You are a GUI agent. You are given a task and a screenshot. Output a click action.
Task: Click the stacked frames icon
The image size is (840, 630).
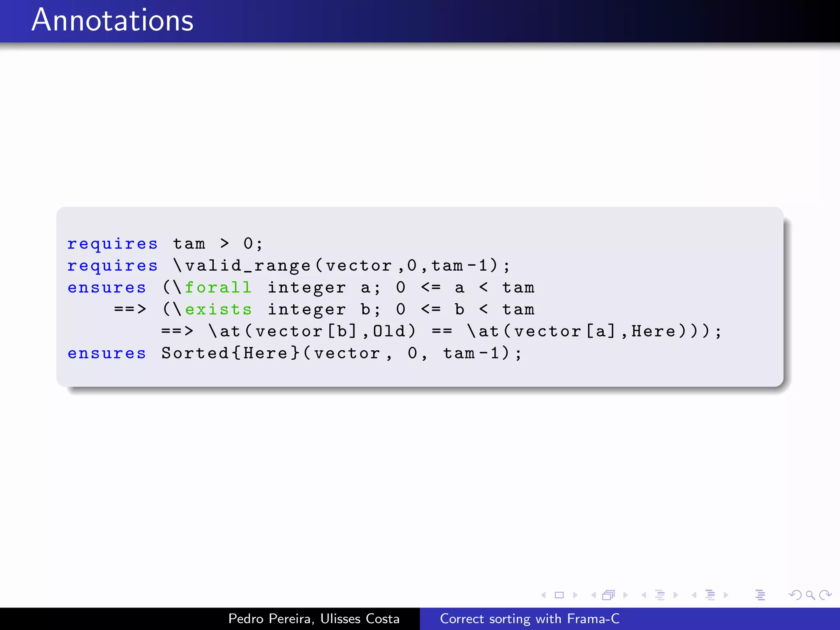point(609,595)
